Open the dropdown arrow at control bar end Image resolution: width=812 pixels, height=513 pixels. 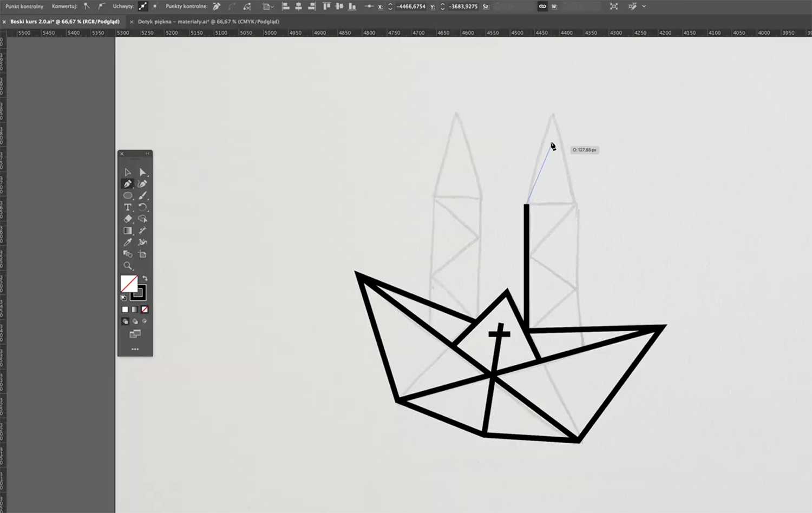[x=644, y=6]
